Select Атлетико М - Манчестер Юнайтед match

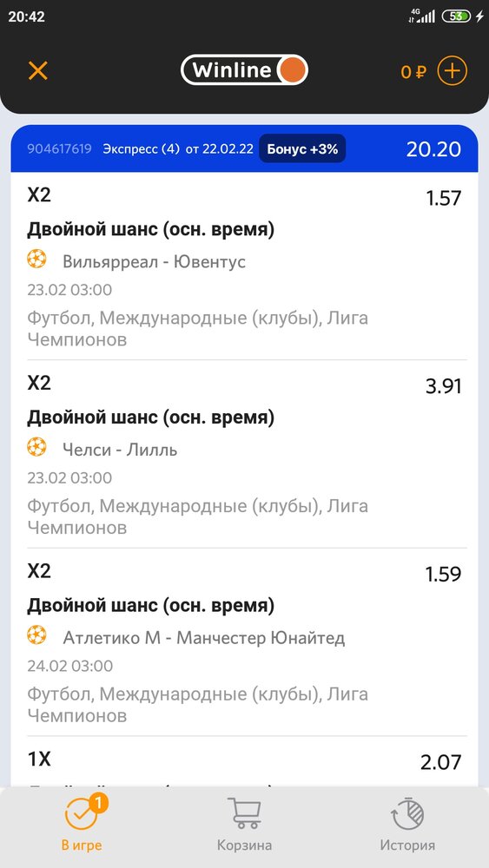coord(204,638)
